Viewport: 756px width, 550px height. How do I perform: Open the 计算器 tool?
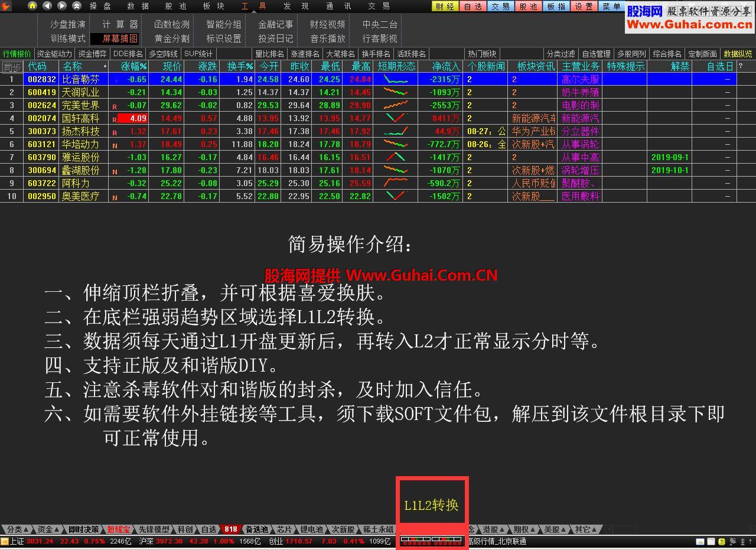tap(120, 24)
